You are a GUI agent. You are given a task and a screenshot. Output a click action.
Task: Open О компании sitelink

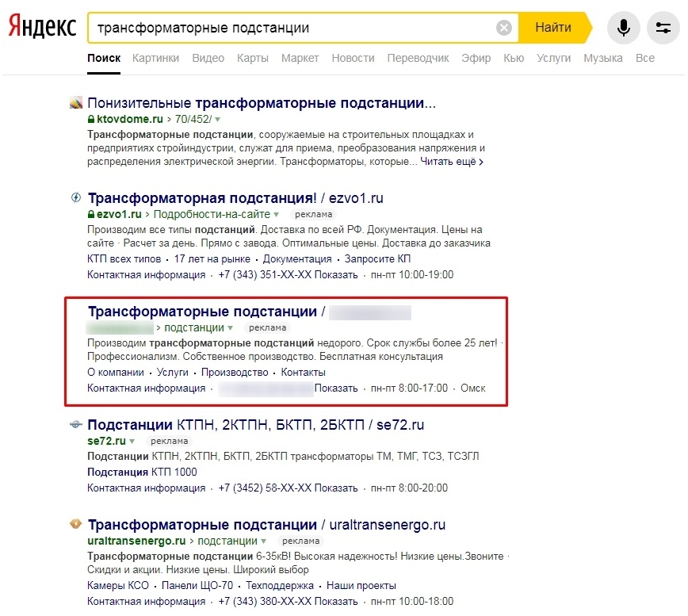(116, 372)
